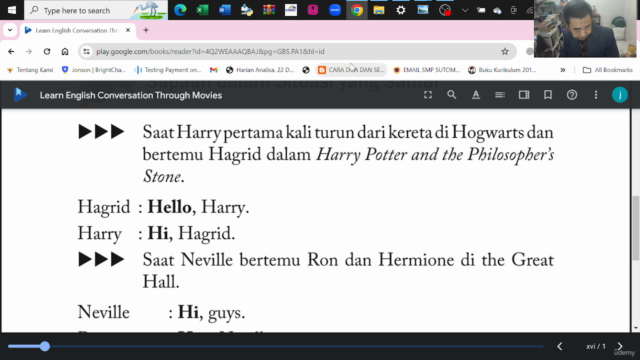
Task: Launch Word from the taskbar
Action: [224, 10]
